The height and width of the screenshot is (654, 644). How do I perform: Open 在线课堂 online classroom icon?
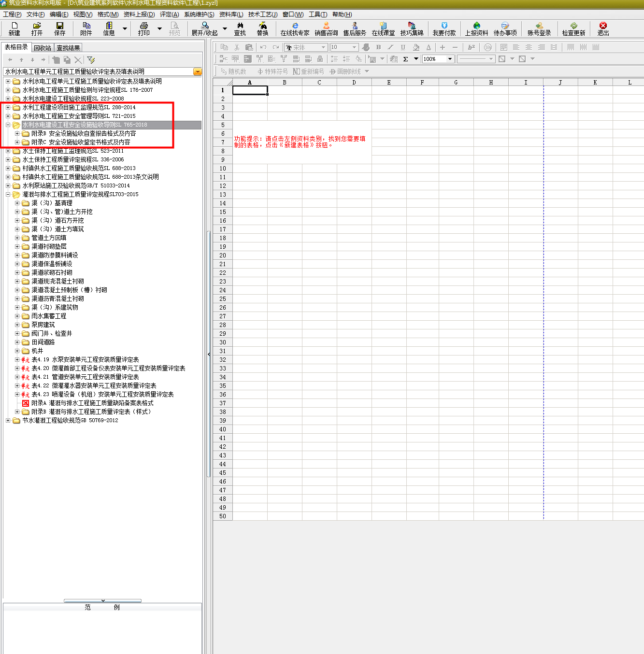coord(383,29)
